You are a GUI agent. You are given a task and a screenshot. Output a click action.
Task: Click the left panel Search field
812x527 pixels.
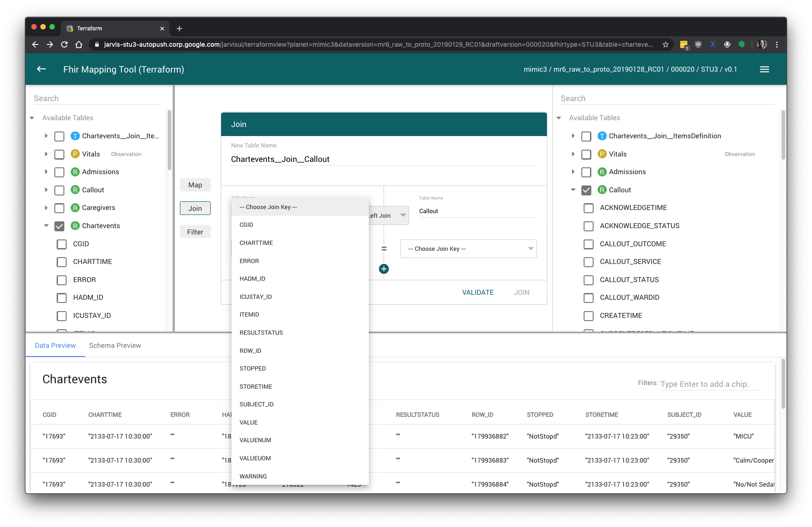97,98
